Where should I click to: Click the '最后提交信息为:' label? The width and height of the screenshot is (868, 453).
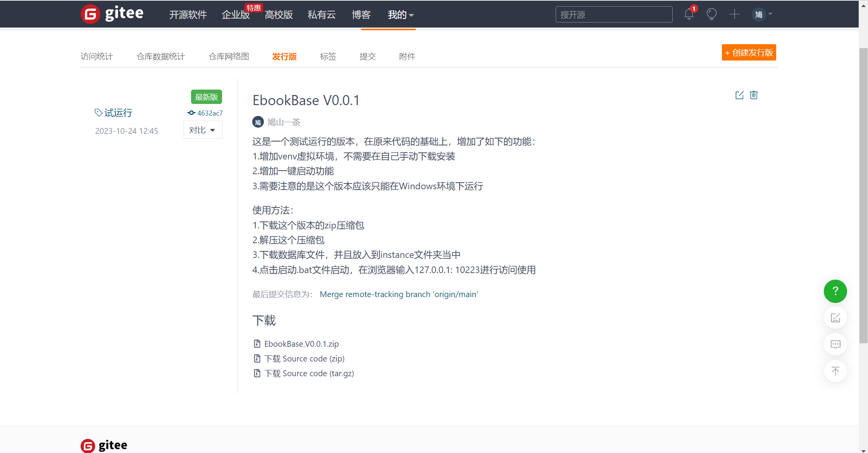click(x=283, y=294)
